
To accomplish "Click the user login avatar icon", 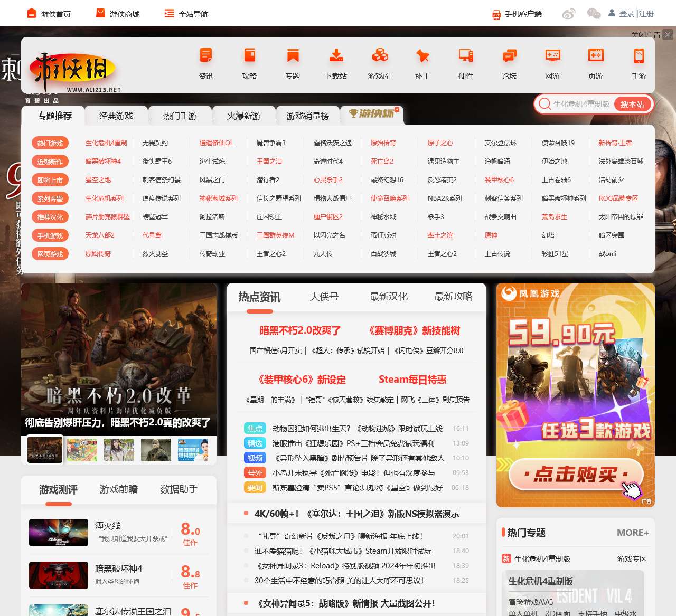I will 612,13.
